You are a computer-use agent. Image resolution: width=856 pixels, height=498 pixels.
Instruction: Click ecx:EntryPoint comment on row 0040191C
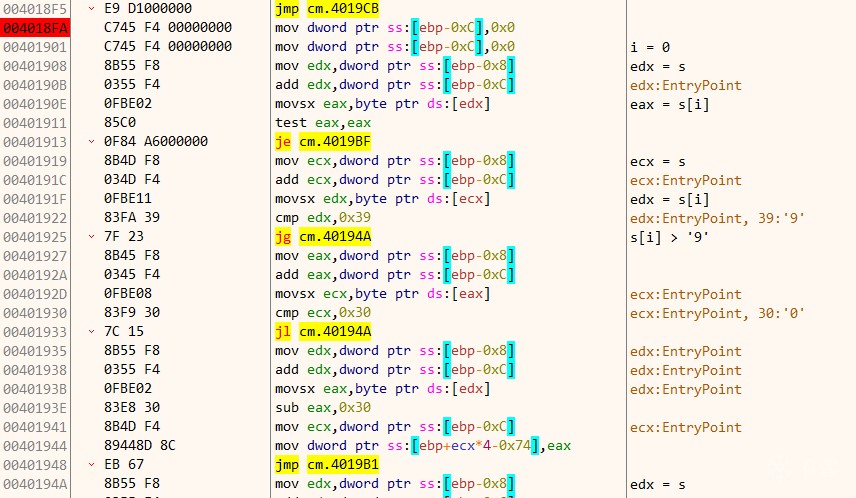point(686,181)
